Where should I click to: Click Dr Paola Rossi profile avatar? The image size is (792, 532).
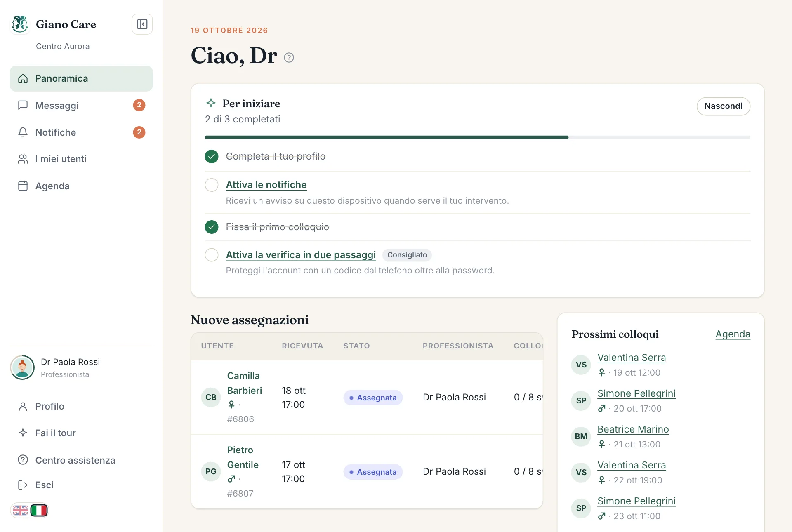click(x=22, y=367)
